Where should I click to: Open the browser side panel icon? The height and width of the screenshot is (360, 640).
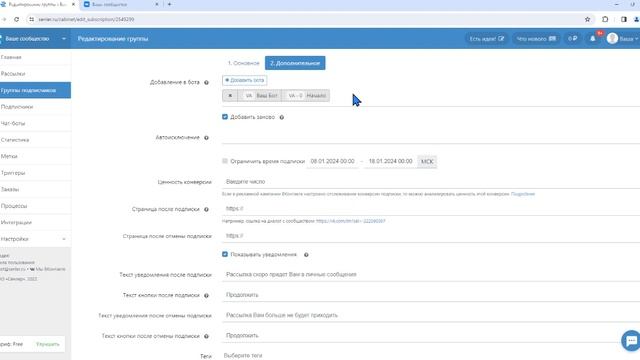pos(624,19)
